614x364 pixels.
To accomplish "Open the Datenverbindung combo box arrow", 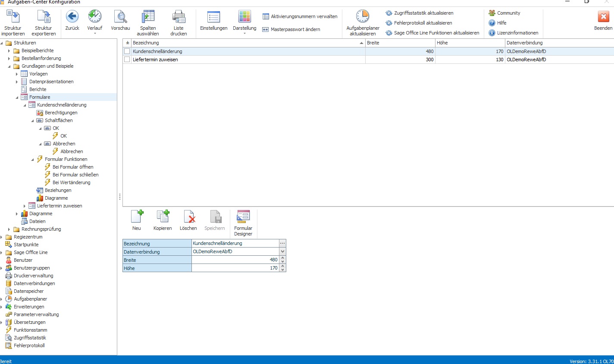I will pyautogui.click(x=282, y=251).
